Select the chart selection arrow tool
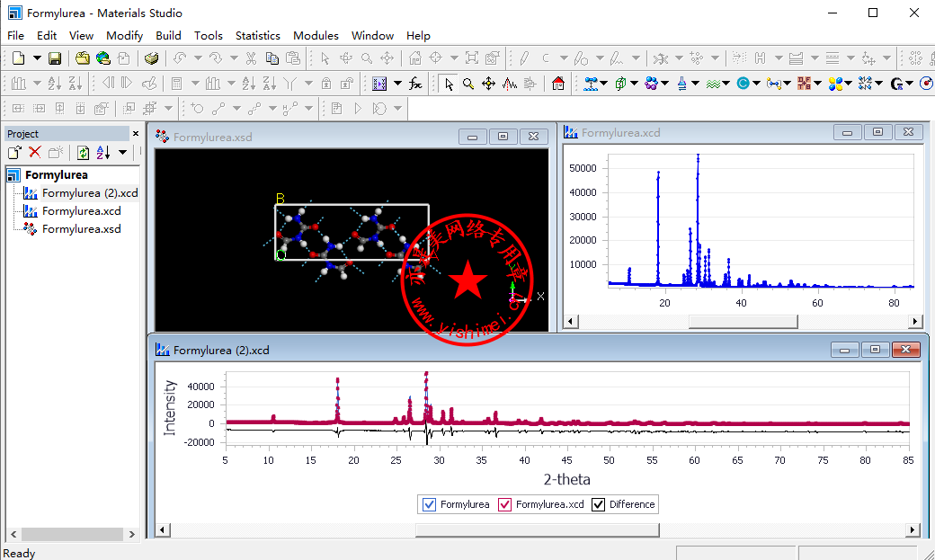Image resolution: width=935 pixels, height=560 pixels. point(449,84)
